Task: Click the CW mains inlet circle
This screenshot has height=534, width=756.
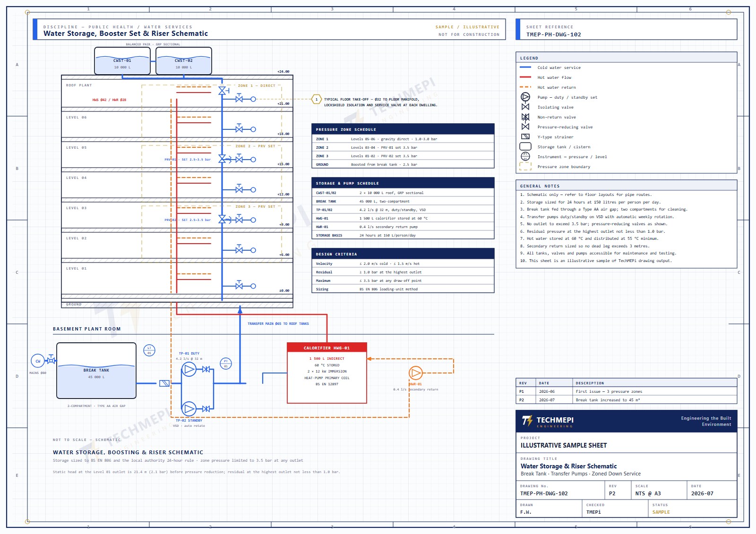Action: 38,361
